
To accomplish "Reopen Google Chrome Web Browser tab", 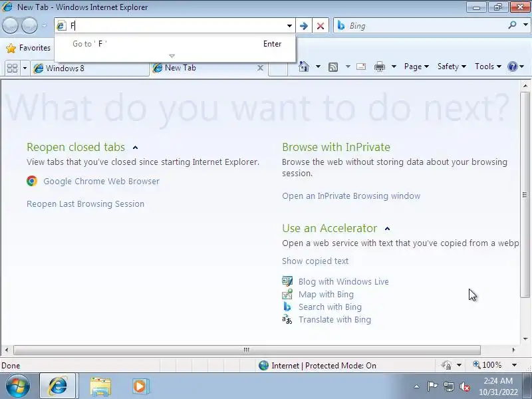I will (102, 181).
